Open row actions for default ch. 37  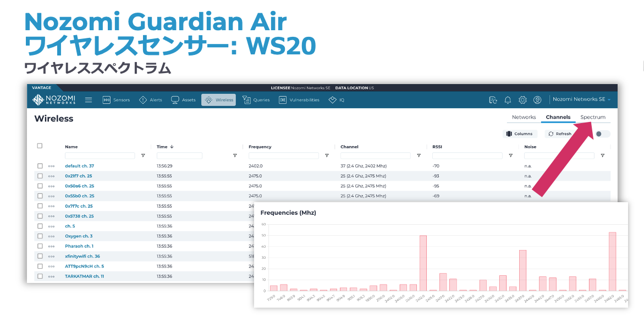(x=51, y=166)
